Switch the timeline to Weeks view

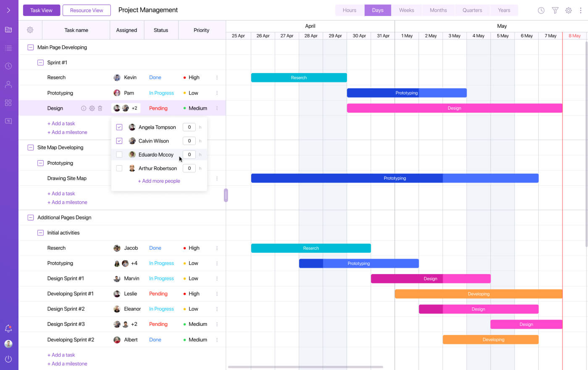(x=406, y=10)
